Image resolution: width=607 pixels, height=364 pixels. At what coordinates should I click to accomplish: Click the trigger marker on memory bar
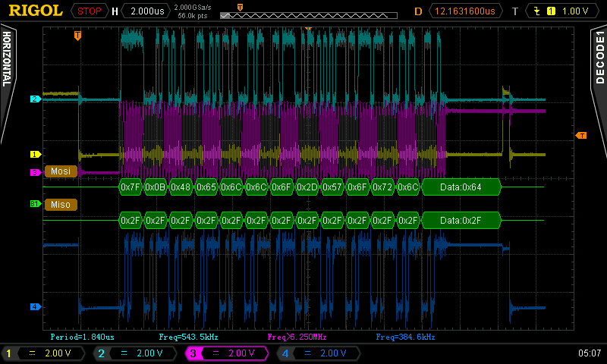[240, 8]
